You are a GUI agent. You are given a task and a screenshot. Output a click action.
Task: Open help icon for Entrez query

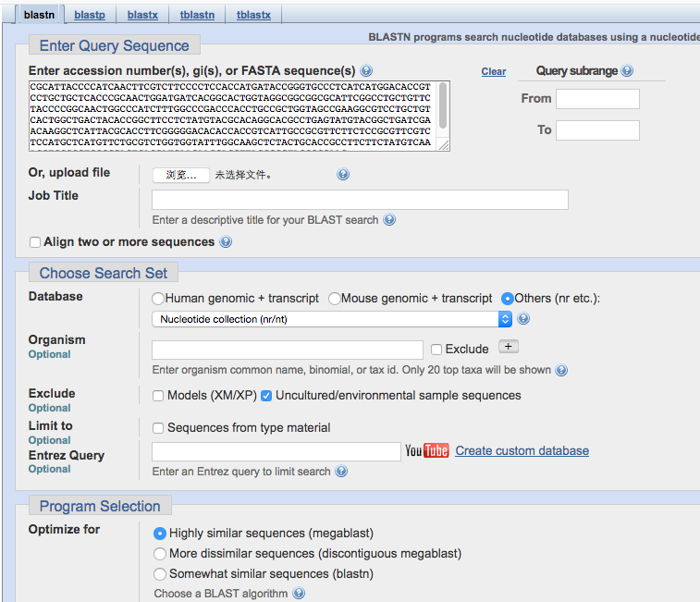[x=341, y=471]
